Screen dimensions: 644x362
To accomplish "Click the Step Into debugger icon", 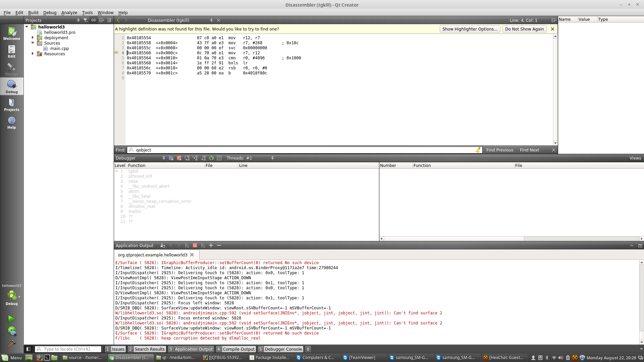I will pos(195,158).
